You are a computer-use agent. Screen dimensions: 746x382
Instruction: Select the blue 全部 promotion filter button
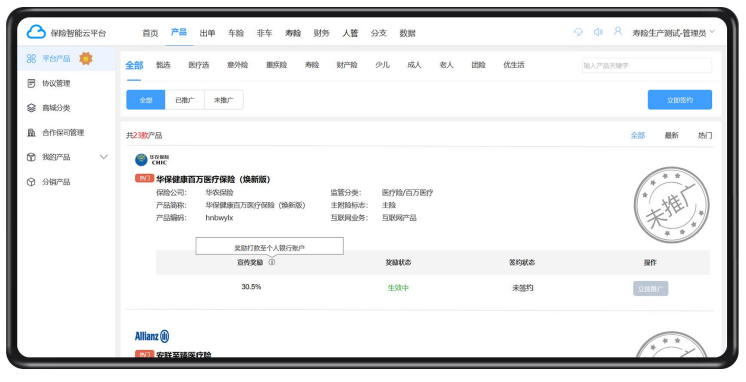click(146, 100)
